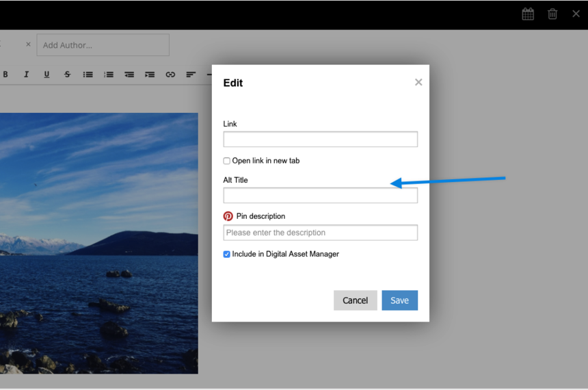Insert a numbered list

[109, 75]
